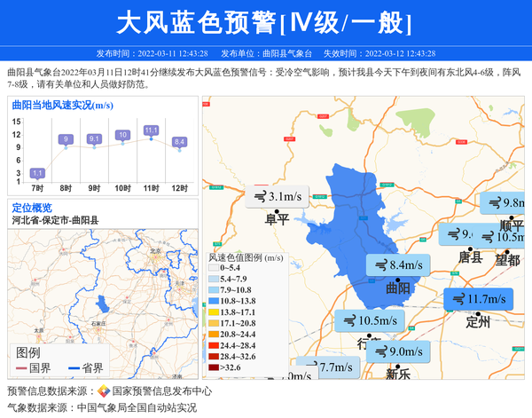The height and width of the screenshot is (418, 532).
Task: Click the 大风蓝色预警 title banner
Action: [x=265, y=22]
